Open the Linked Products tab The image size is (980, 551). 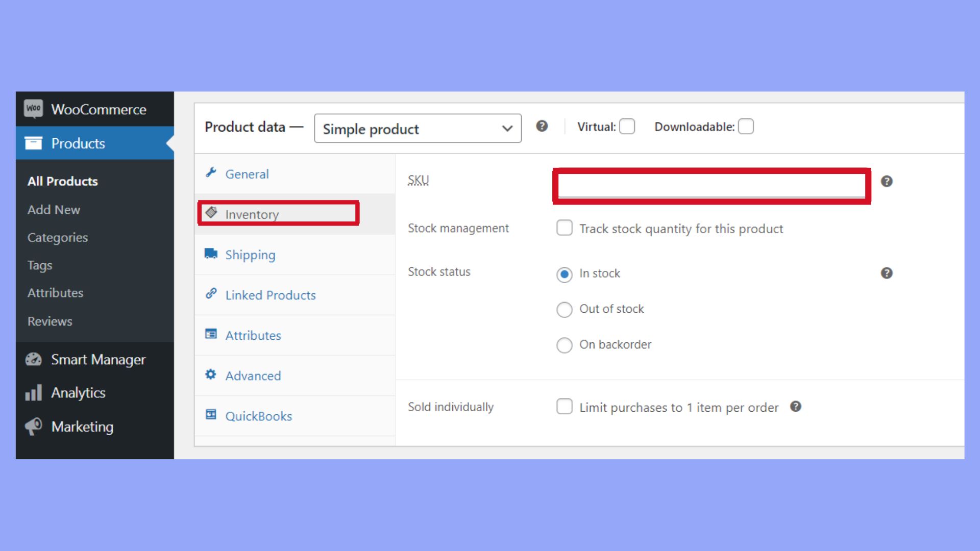pyautogui.click(x=271, y=295)
